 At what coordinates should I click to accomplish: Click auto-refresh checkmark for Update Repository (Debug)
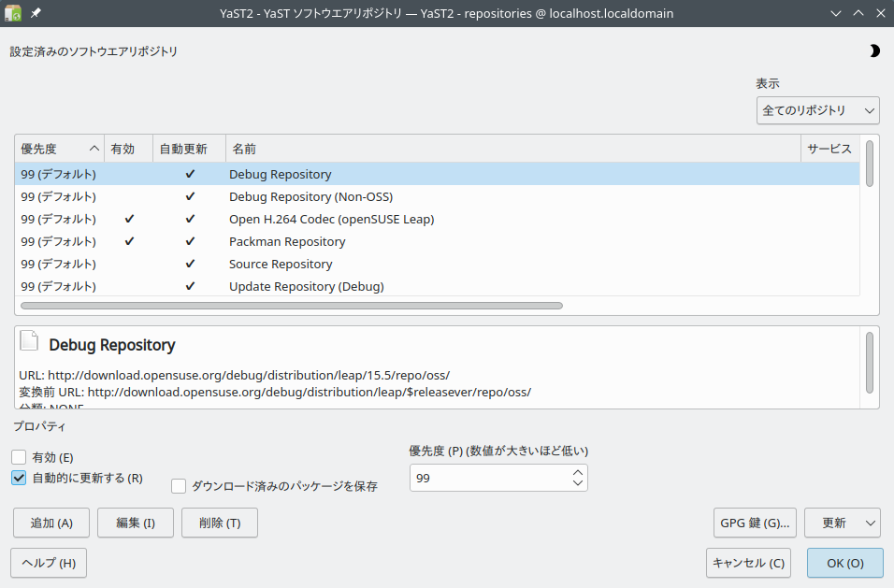tap(190, 286)
